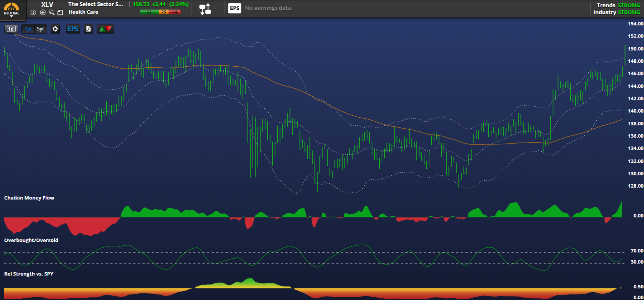Image resolution: width=644 pixels, height=300 pixels.
Task: Open the crosshair chart settings icon
Action: pos(55,29)
